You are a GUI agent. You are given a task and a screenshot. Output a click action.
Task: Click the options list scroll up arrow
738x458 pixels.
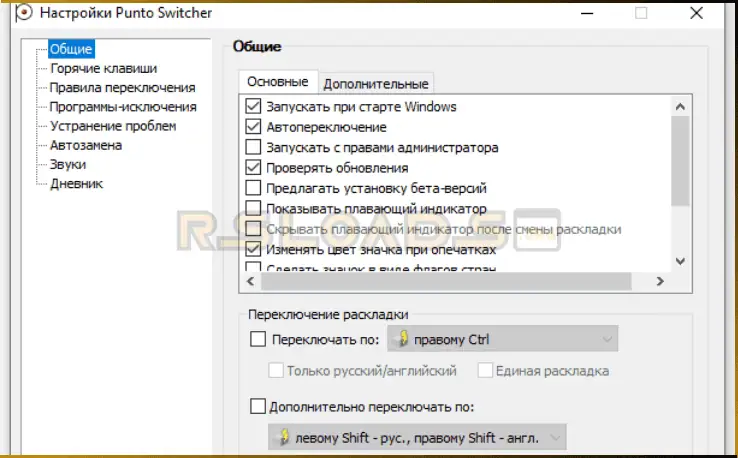pos(680,106)
